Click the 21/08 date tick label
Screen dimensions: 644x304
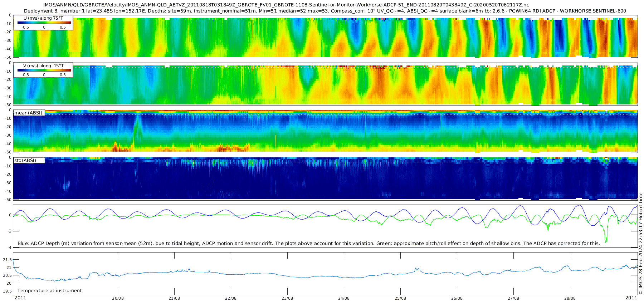point(174,298)
